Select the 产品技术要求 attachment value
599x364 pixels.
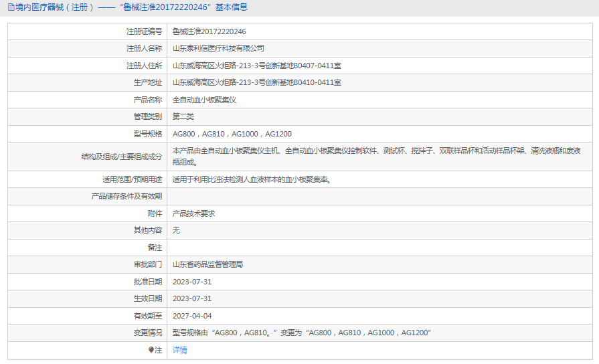pyautogui.click(x=193, y=213)
